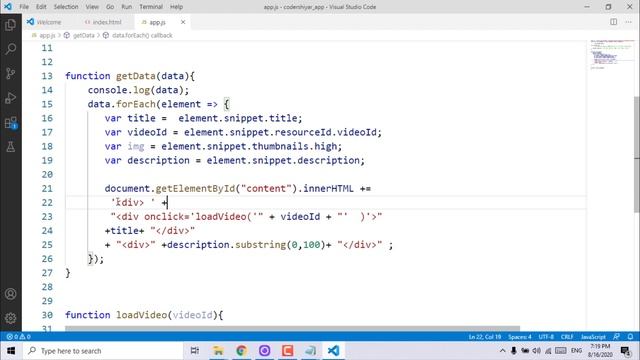Screen dimensions: 640x360
Task: Click substring on line 25
Action: pos(260,245)
